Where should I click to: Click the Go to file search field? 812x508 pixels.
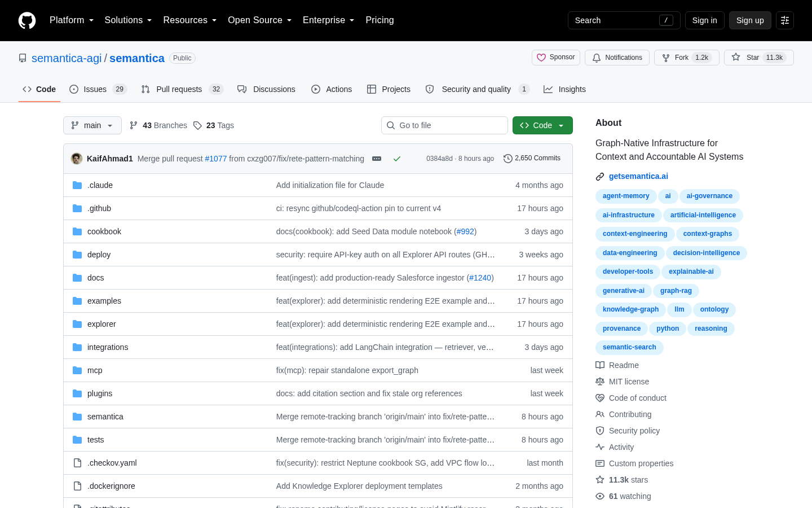(444, 125)
